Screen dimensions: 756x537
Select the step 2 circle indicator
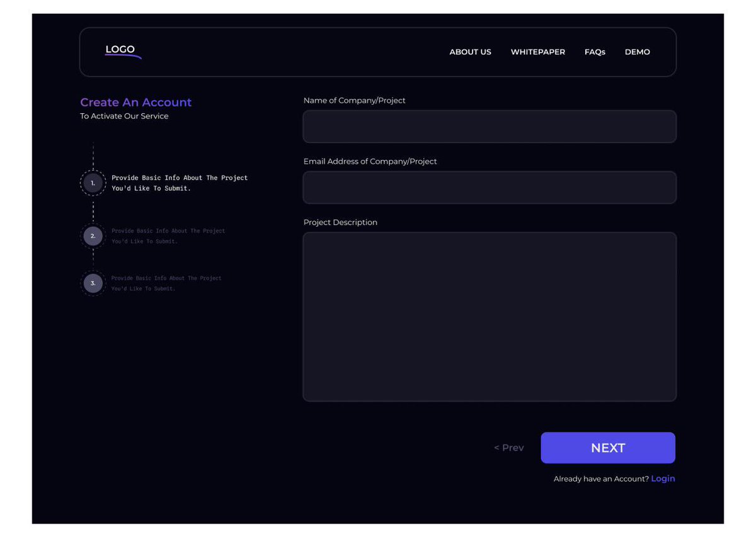point(93,236)
